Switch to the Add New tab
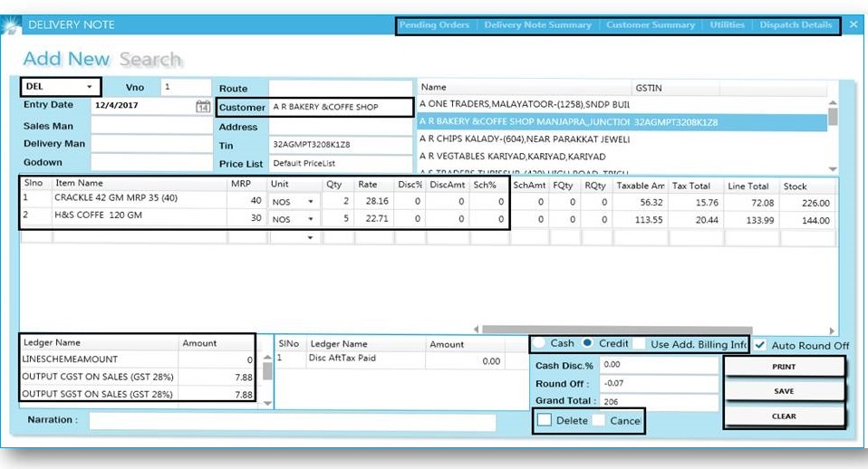The image size is (868, 469). coord(66,59)
